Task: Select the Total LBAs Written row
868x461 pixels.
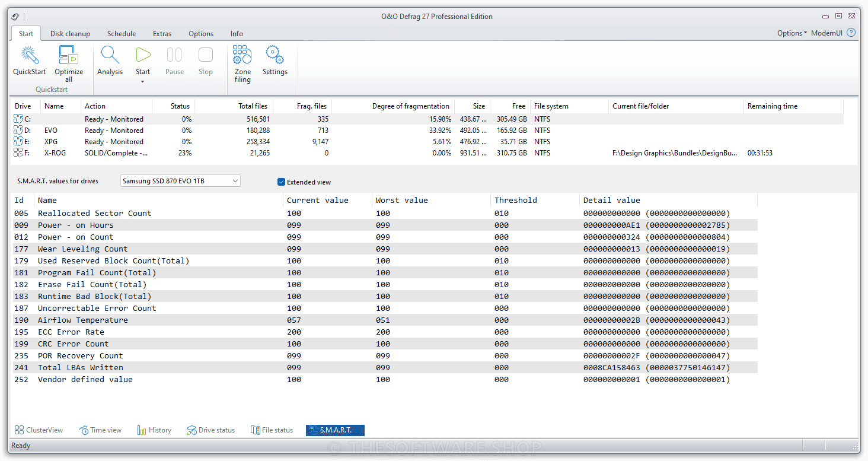Action: (x=385, y=367)
